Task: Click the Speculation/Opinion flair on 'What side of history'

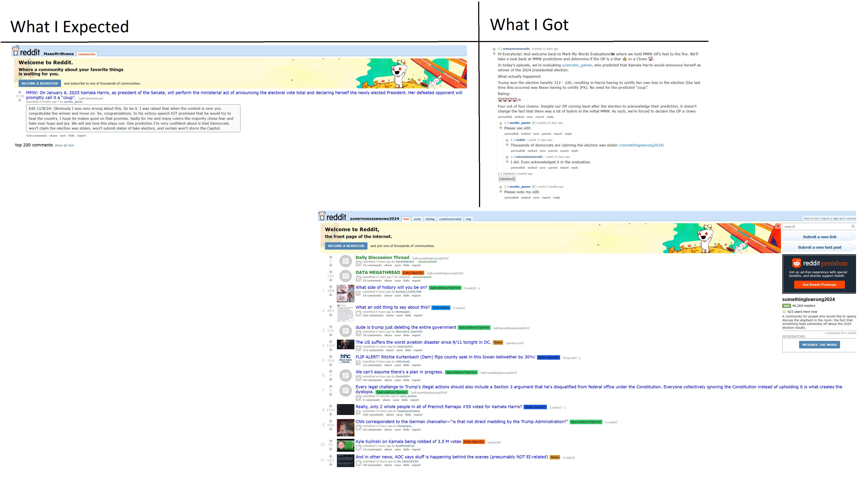Action: [445, 288]
